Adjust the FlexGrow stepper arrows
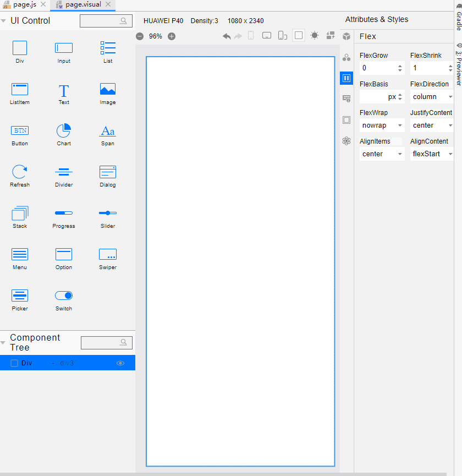462x476 pixels. click(x=400, y=68)
